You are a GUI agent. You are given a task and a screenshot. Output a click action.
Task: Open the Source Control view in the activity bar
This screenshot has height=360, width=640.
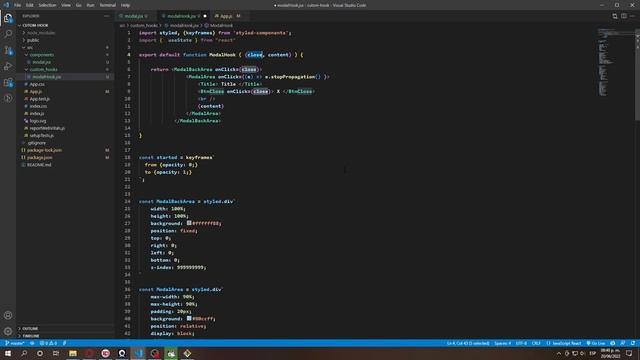[8, 50]
